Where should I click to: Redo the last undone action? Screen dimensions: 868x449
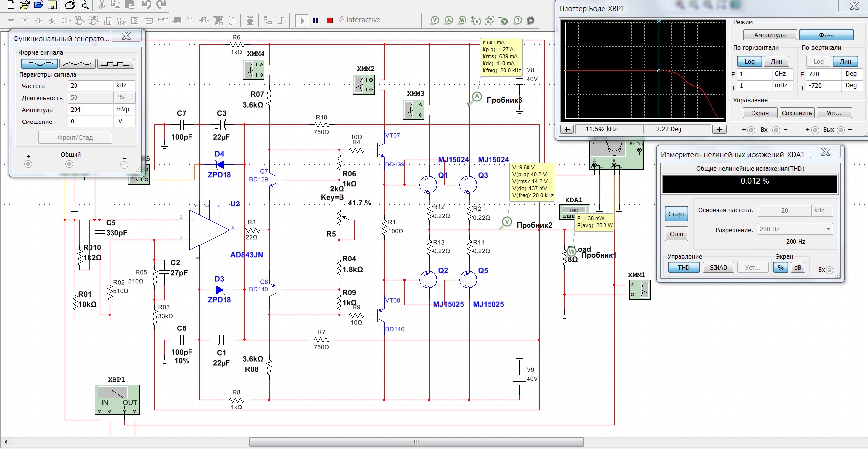[161, 5]
